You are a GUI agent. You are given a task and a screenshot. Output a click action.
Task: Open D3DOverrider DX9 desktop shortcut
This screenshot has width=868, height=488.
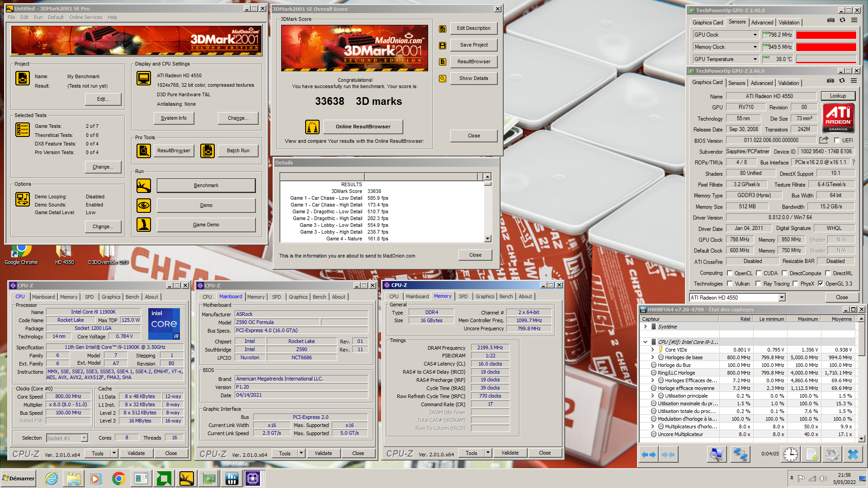click(108, 254)
